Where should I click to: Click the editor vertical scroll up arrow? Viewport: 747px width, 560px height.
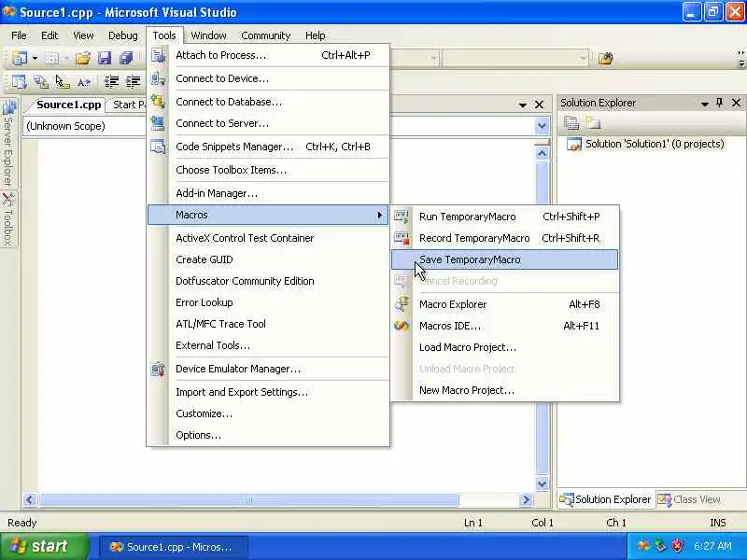pyautogui.click(x=542, y=154)
